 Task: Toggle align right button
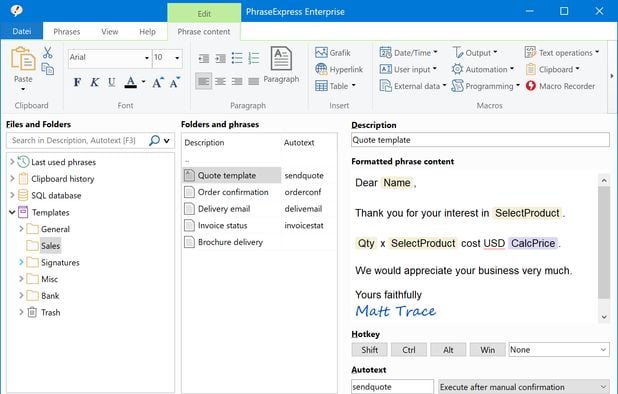(237, 81)
